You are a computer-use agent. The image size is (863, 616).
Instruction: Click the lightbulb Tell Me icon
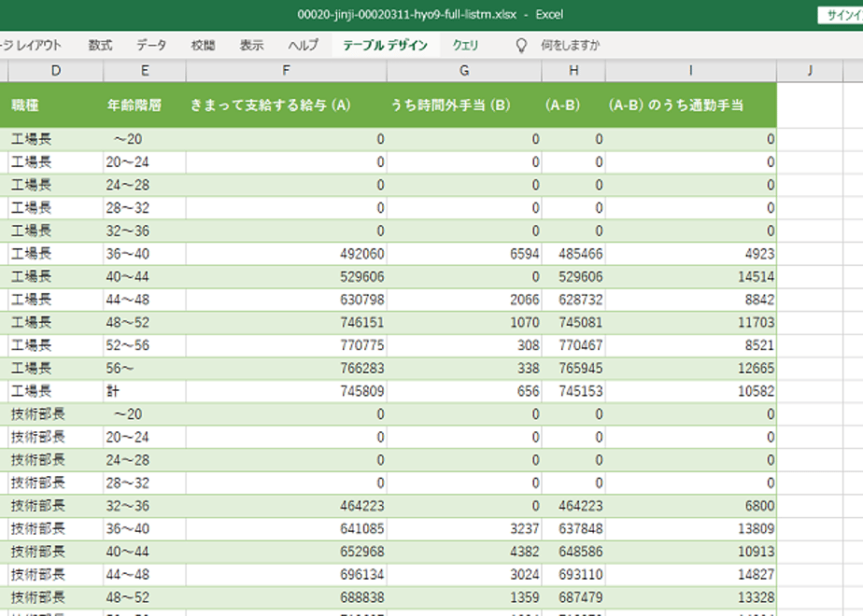click(x=521, y=45)
